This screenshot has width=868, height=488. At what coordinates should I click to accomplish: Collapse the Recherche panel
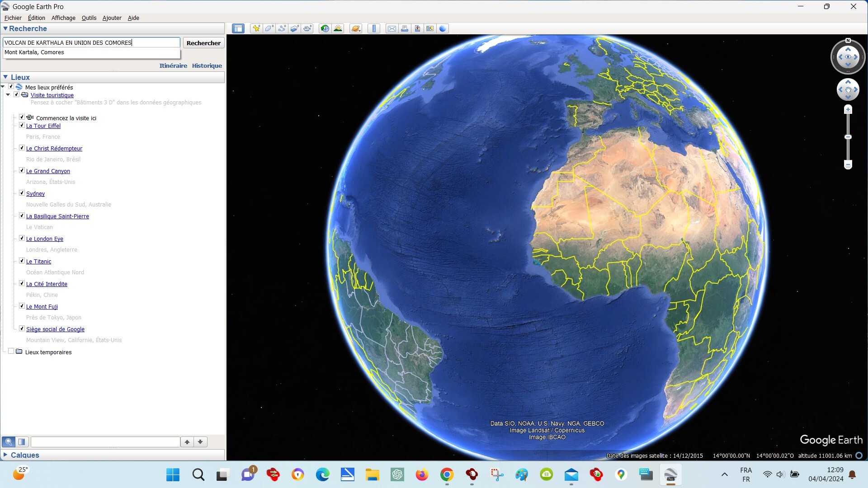click(x=5, y=28)
